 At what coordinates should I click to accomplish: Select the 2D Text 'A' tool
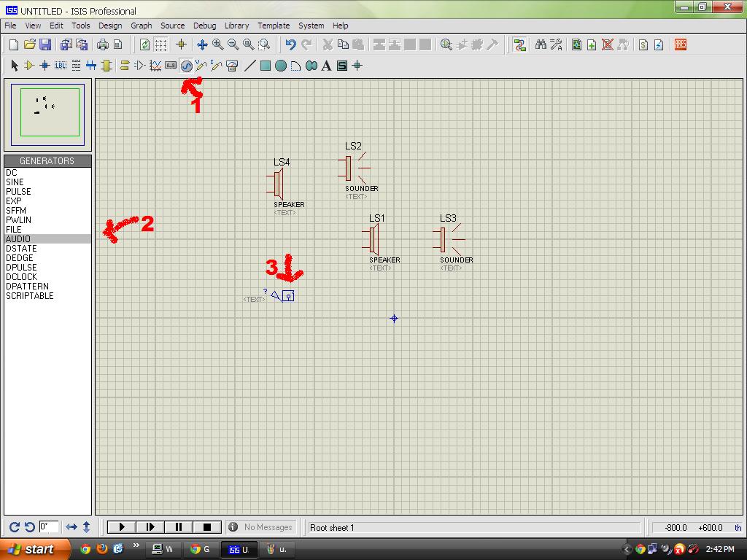(x=326, y=66)
